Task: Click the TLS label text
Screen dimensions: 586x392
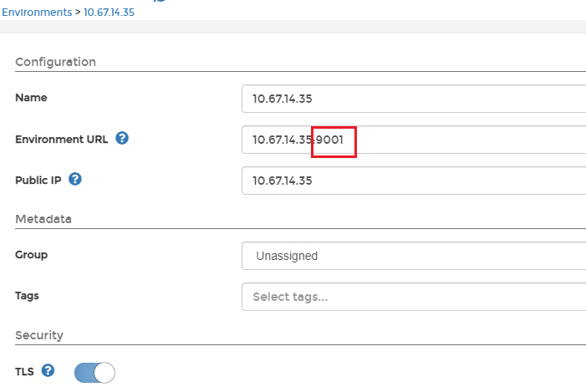Action: (24, 371)
